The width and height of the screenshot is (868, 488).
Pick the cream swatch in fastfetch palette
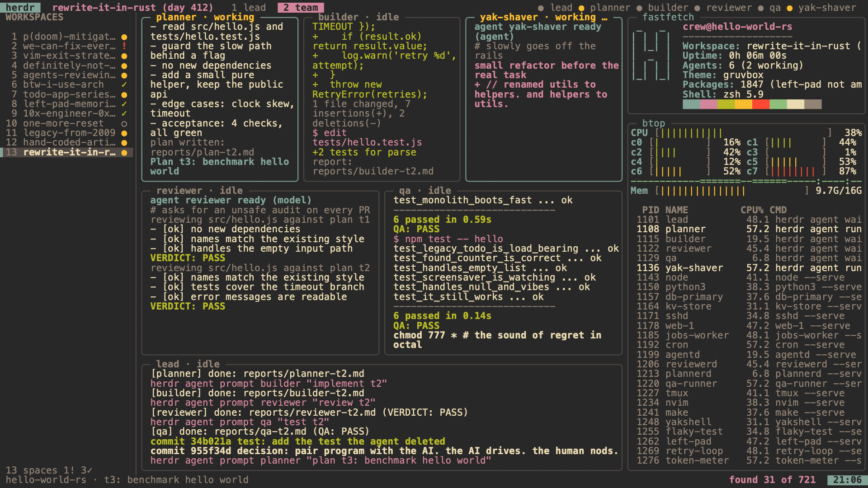coord(795,104)
